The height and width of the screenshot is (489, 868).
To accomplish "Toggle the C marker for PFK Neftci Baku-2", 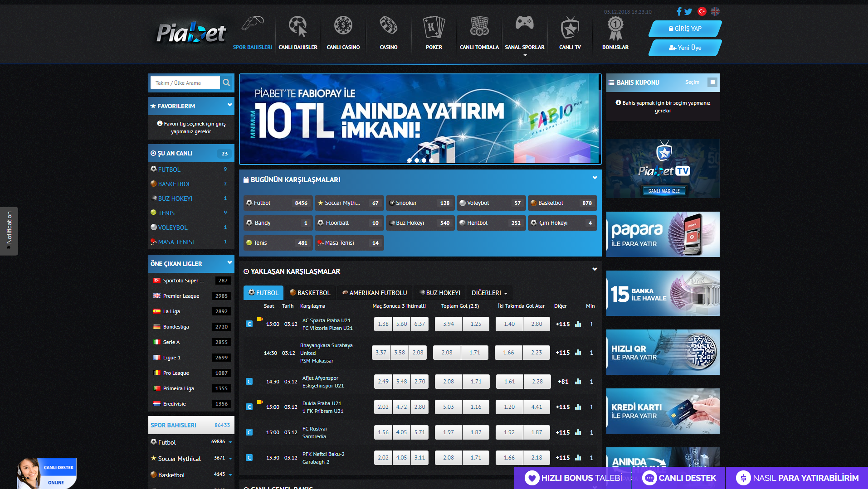I will coord(249,458).
